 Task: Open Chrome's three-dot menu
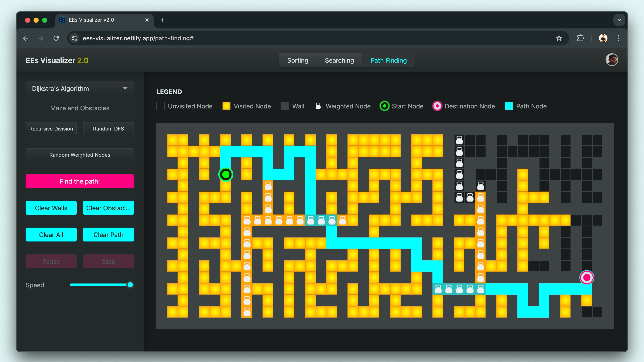(618, 38)
